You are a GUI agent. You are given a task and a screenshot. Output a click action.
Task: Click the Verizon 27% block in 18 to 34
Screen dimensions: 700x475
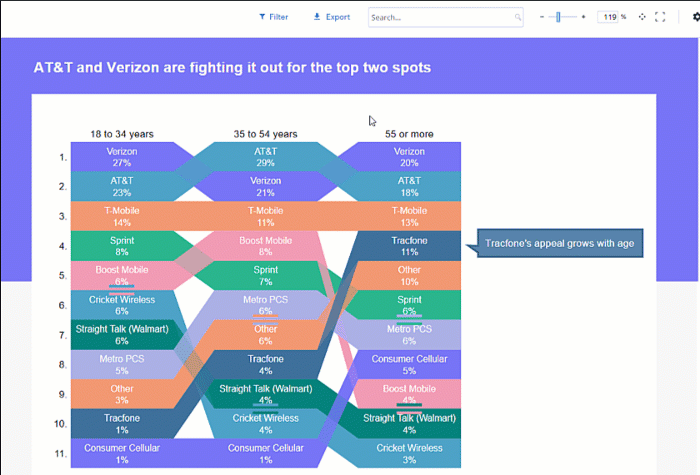click(122, 156)
